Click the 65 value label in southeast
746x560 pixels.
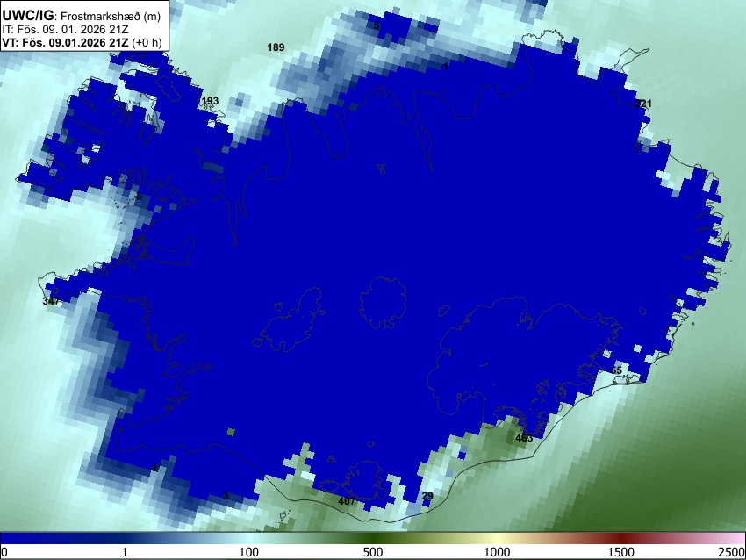(x=616, y=370)
